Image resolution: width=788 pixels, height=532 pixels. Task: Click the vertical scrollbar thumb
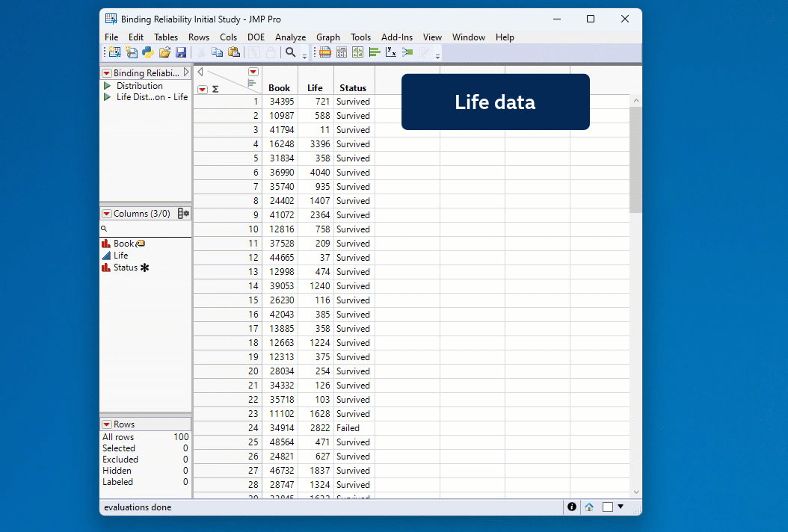tap(635, 158)
